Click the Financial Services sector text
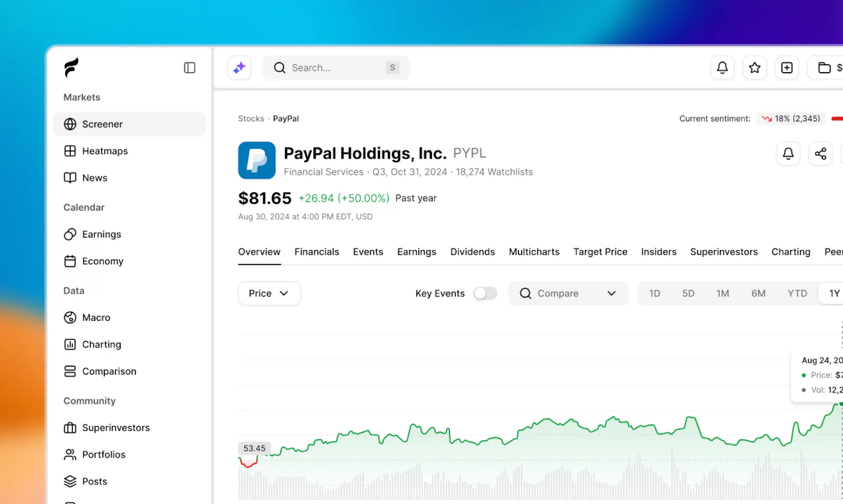 tap(324, 172)
